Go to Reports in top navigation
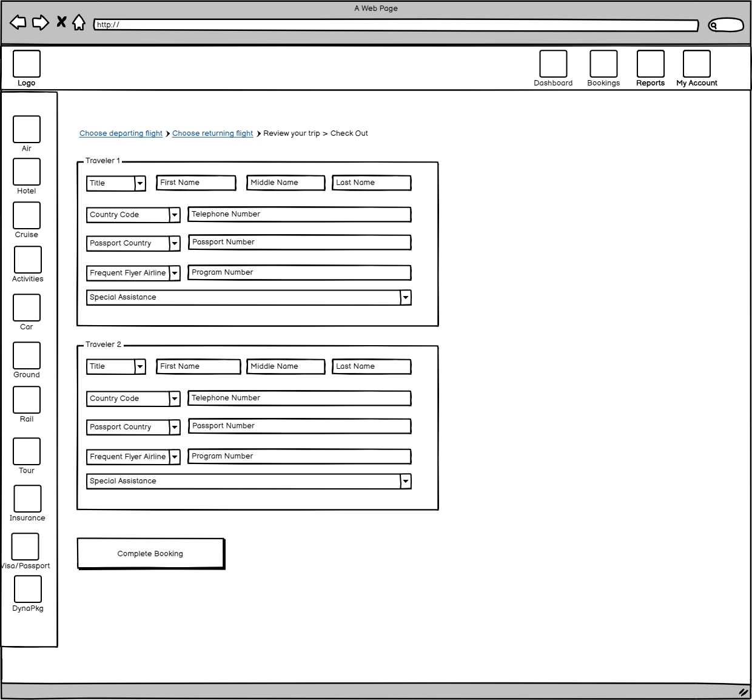Image resolution: width=752 pixels, height=700 pixels. click(x=650, y=64)
